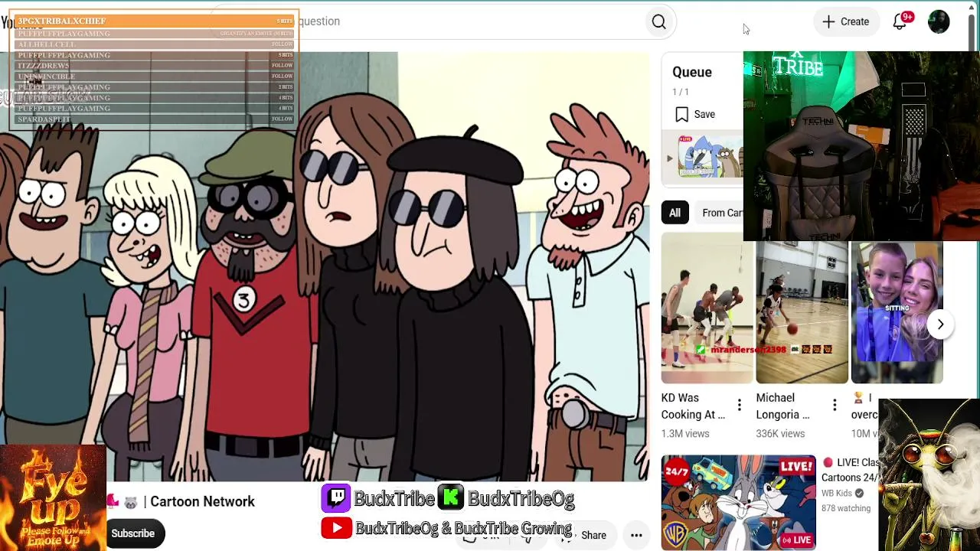Subscribe to the Cartoon Network channel
The image size is (980, 551).
click(132, 533)
